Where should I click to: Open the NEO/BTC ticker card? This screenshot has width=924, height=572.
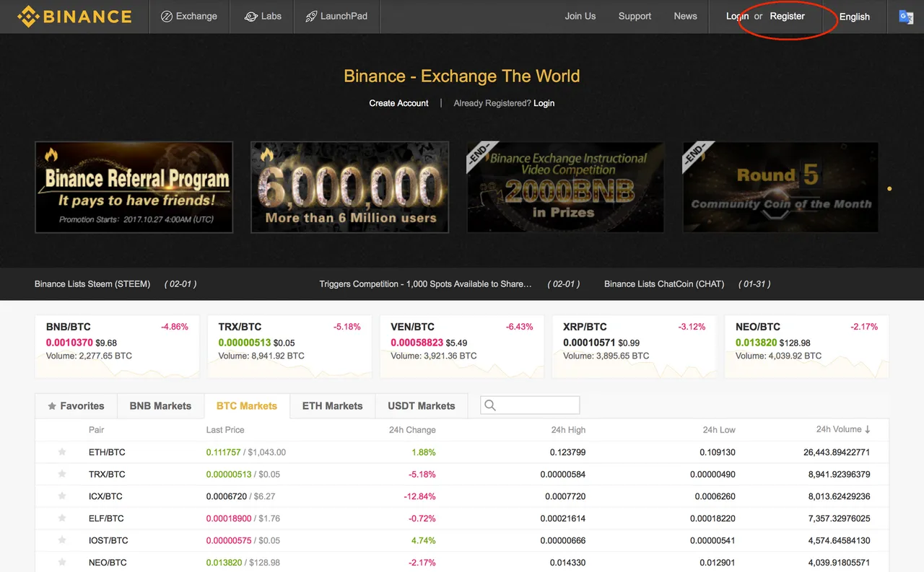coord(807,346)
